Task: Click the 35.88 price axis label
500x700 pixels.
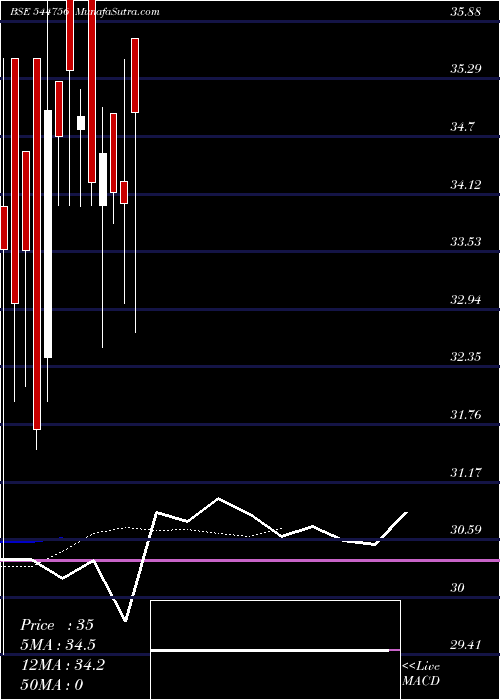Action: pyautogui.click(x=465, y=12)
